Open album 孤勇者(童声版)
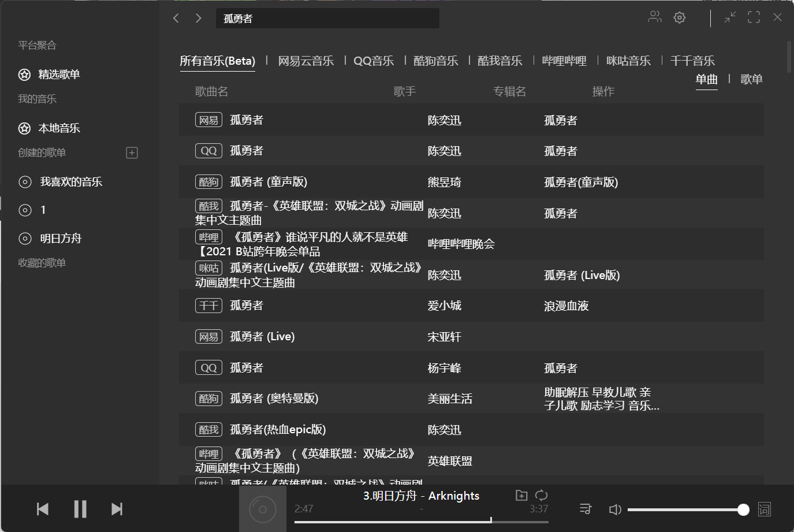The height and width of the screenshot is (532, 794). tap(581, 183)
